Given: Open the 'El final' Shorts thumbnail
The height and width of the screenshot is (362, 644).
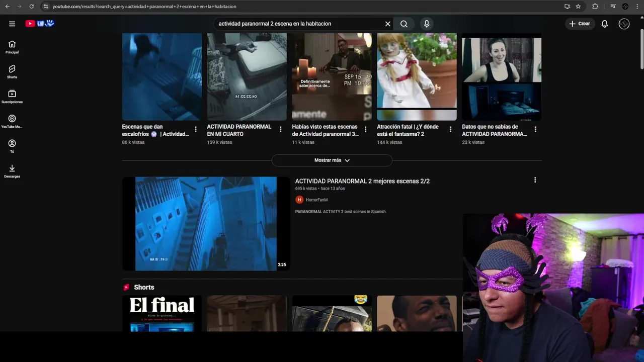Looking at the screenshot, I should tap(162, 313).
